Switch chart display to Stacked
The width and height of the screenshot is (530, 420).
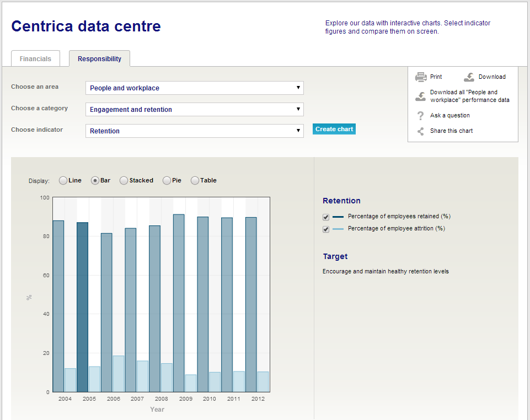pos(124,180)
